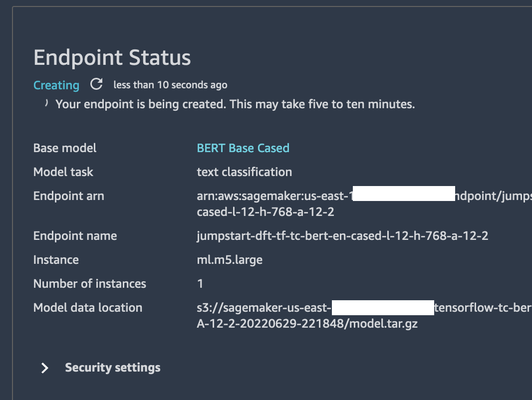Select the ml.m5.large instance value
The width and height of the screenshot is (532, 400).
pyautogui.click(x=230, y=259)
